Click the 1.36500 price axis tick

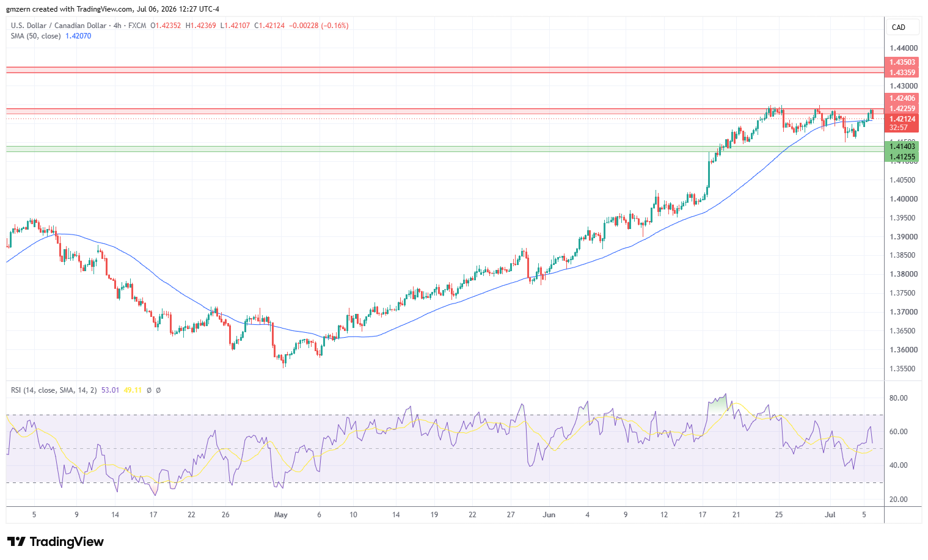coord(903,331)
